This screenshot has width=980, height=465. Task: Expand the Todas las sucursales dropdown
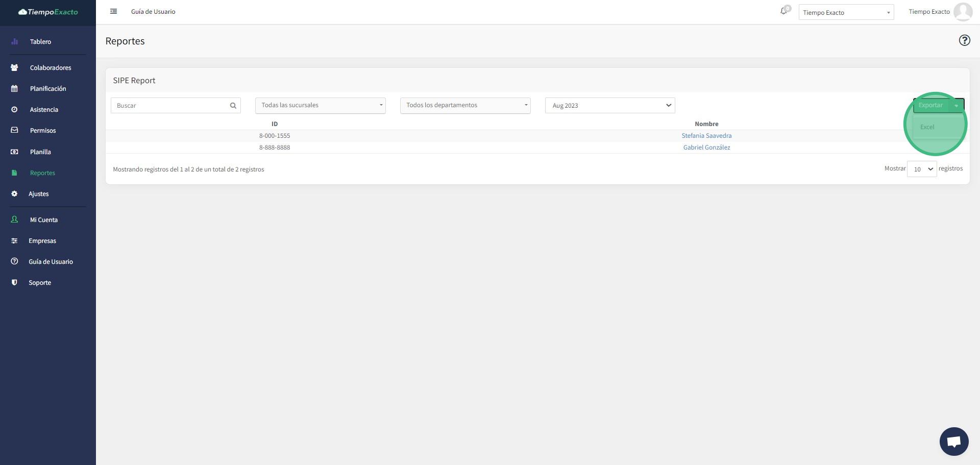pos(320,106)
